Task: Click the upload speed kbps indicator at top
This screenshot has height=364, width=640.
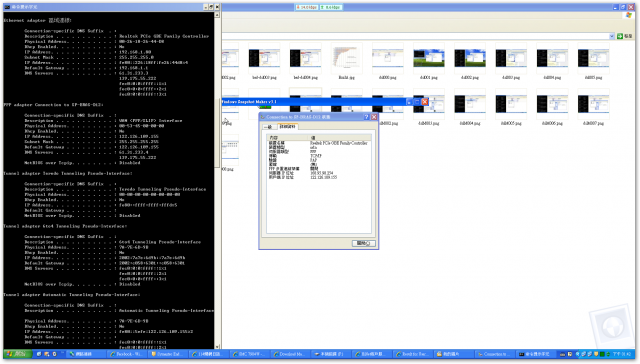Action: click(x=331, y=7)
